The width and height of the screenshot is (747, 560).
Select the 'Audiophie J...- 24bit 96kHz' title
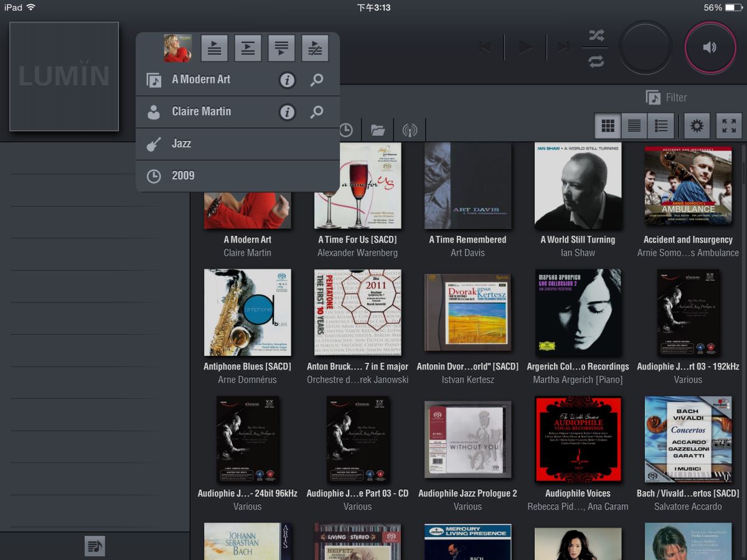pyautogui.click(x=247, y=493)
